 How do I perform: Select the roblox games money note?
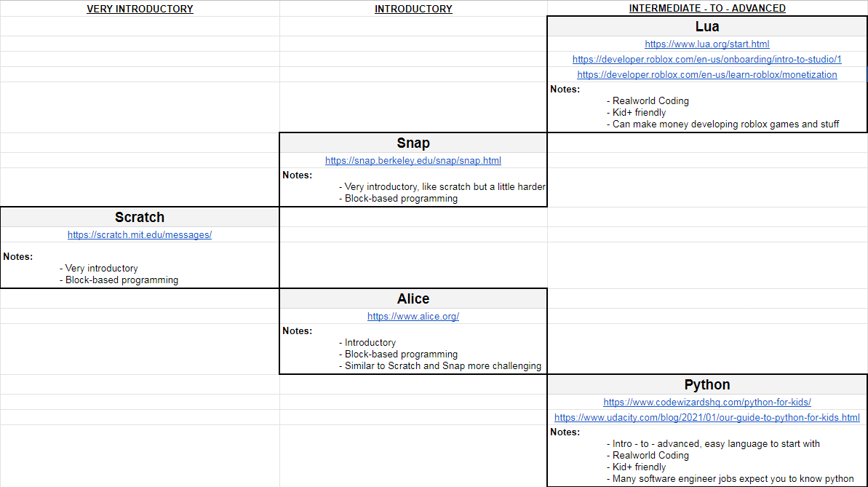pos(725,124)
